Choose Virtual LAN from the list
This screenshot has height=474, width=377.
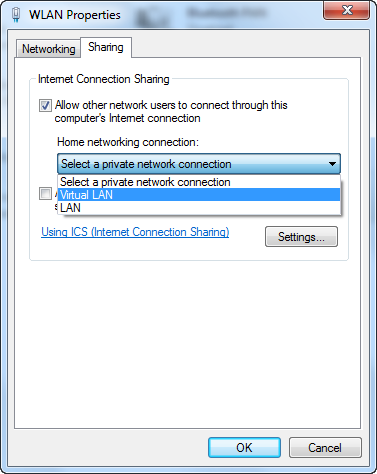tap(199, 195)
